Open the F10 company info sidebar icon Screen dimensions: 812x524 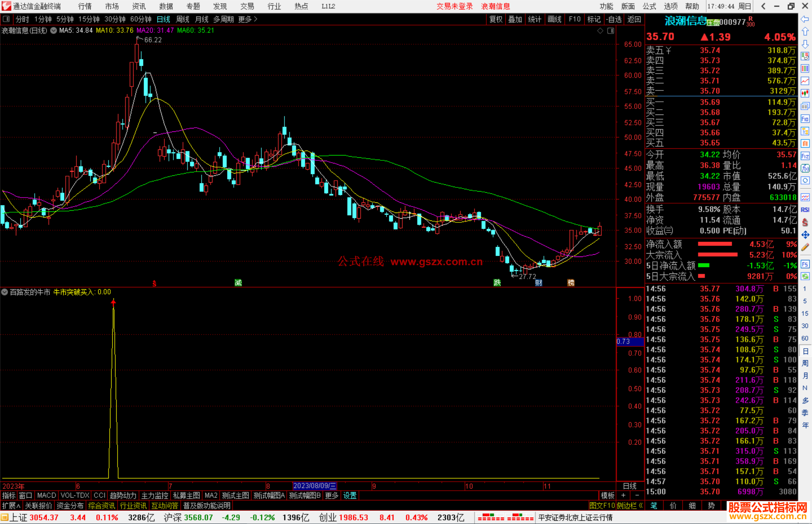pos(805,119)
